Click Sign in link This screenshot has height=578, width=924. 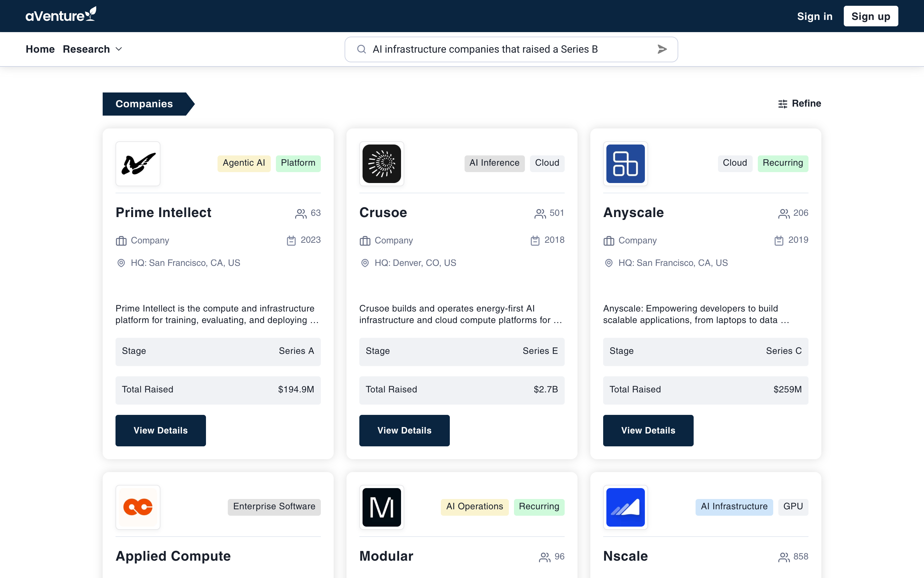click(x=814, y=16)
